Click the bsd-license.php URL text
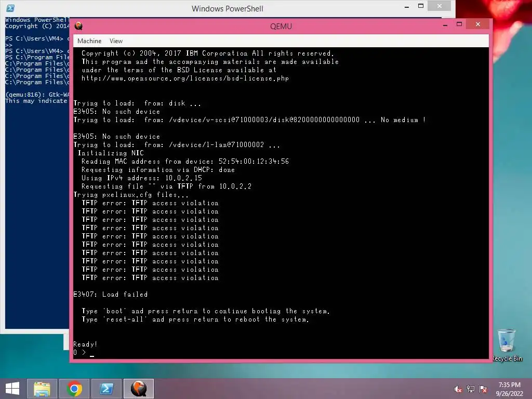 pos(185,78)
